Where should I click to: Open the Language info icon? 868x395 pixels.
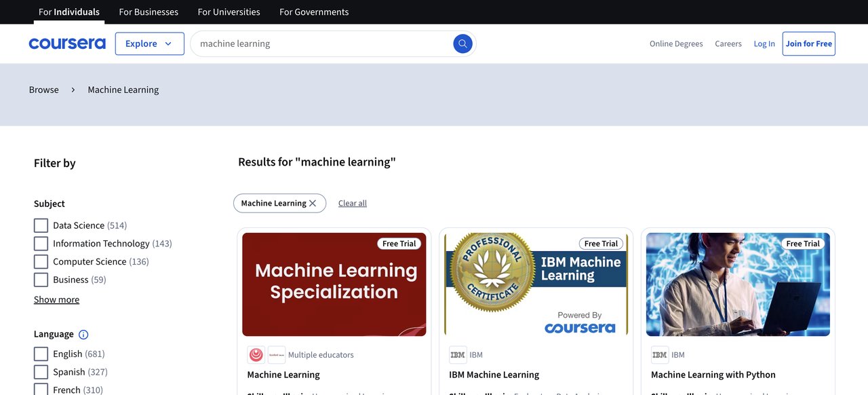tap(83, 335)
